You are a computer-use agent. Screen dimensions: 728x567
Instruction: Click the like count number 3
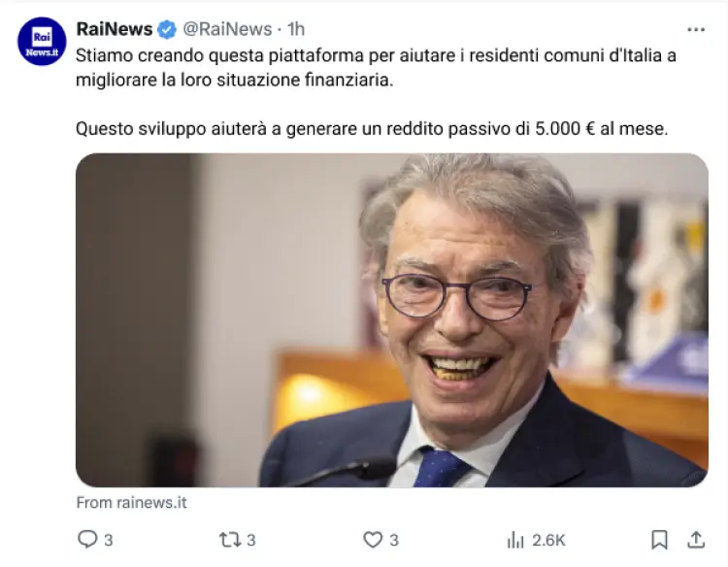tap(394, 540)
